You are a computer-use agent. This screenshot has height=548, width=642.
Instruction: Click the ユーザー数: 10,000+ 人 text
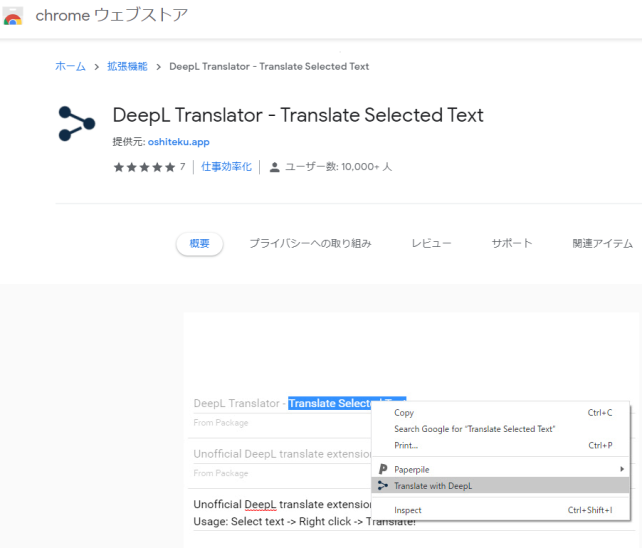(338, 167)
